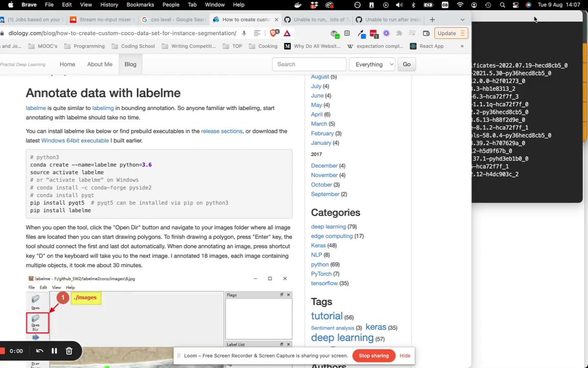Open the Dropbox menu bar icon
588x368 pixels.
314,5
